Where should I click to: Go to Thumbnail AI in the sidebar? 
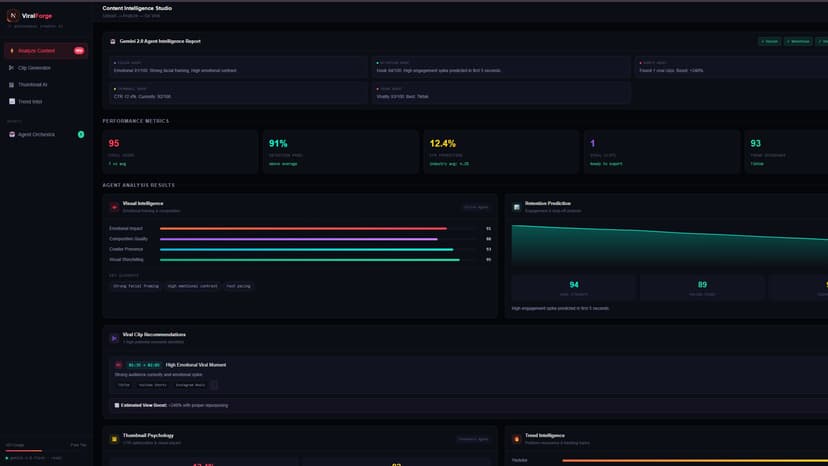(46, 85)
